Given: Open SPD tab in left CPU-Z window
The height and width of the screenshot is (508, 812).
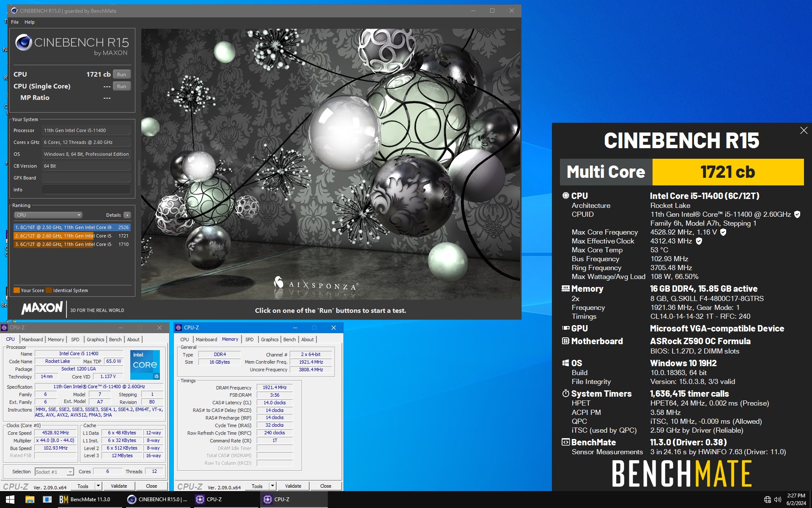Looking at the screenshot, I should pyautogui.click(x=75, y=340).
